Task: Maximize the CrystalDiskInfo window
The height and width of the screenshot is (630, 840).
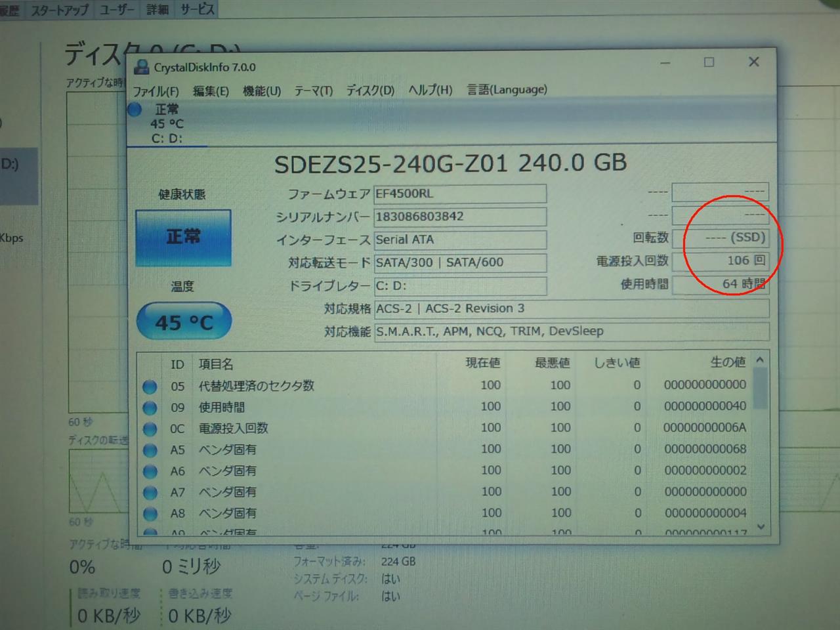Action: coord(709,62)
